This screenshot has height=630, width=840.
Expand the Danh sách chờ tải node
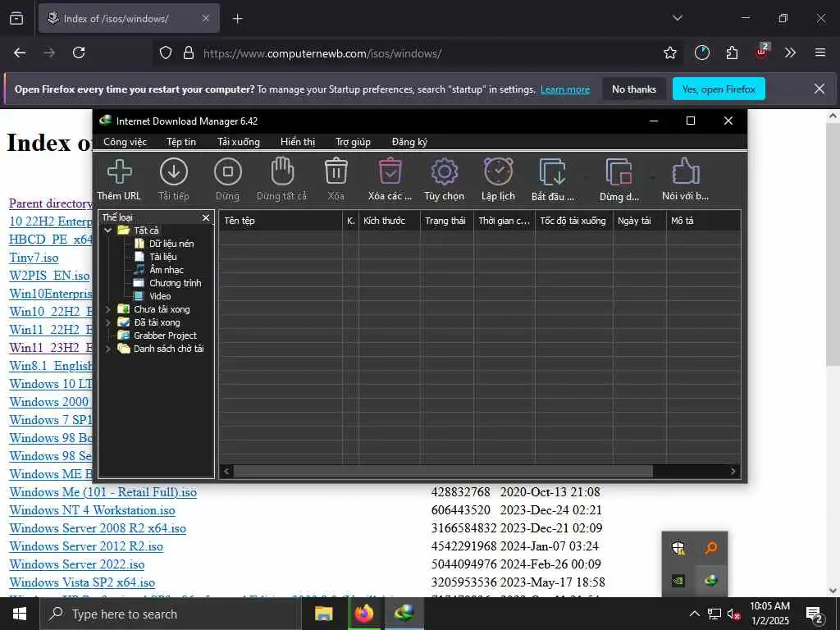pos(107,349)
